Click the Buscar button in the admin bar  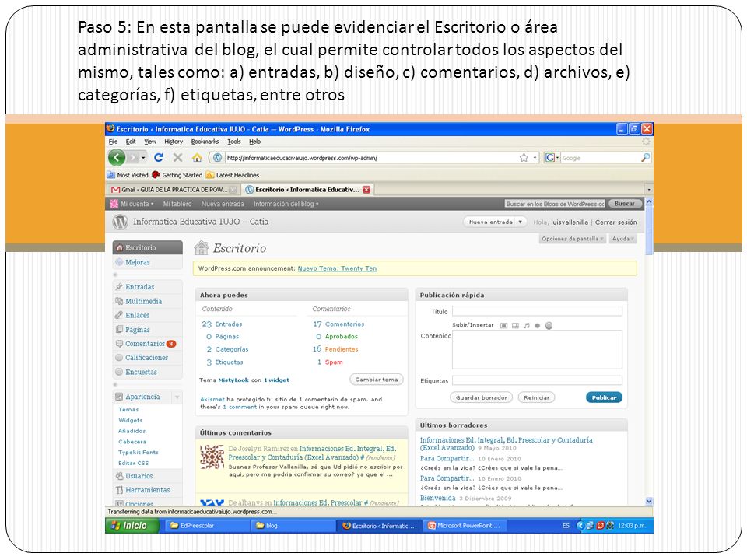[x=625, y=204]
